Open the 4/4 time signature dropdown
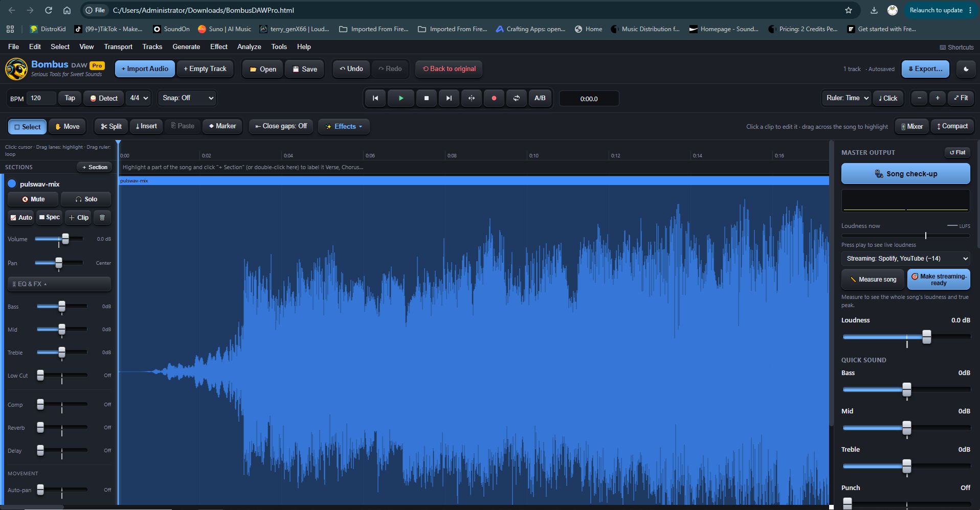Viewport: 980px width, 510px height. tap(139, 98)
